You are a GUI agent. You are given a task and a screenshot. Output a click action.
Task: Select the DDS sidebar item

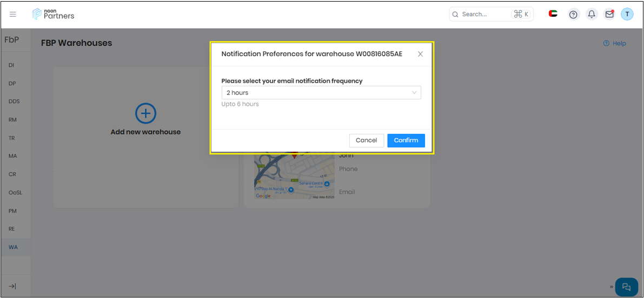pyautogui.click(x=14, y=101)
